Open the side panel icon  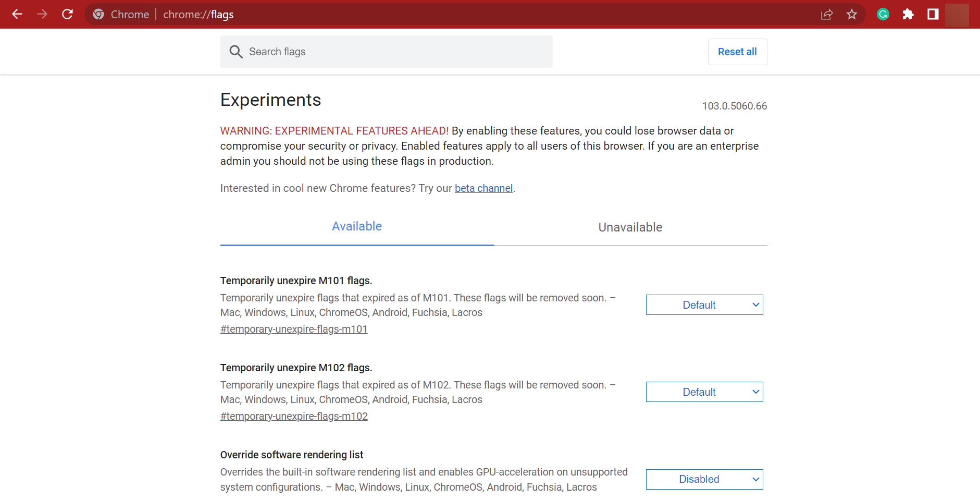[933, 15]
